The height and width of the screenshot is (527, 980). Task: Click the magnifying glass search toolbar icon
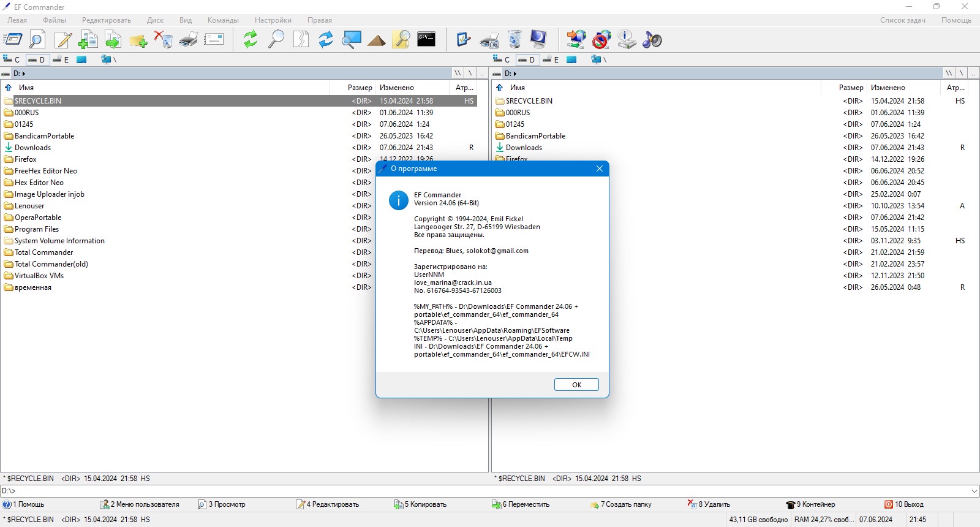pyautogui.click(x=276, y=39)
